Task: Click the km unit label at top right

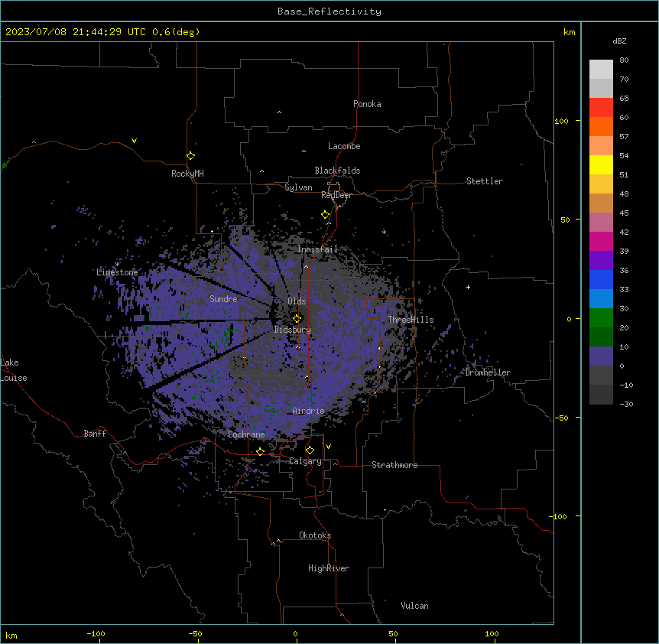Action: (569, 32)
